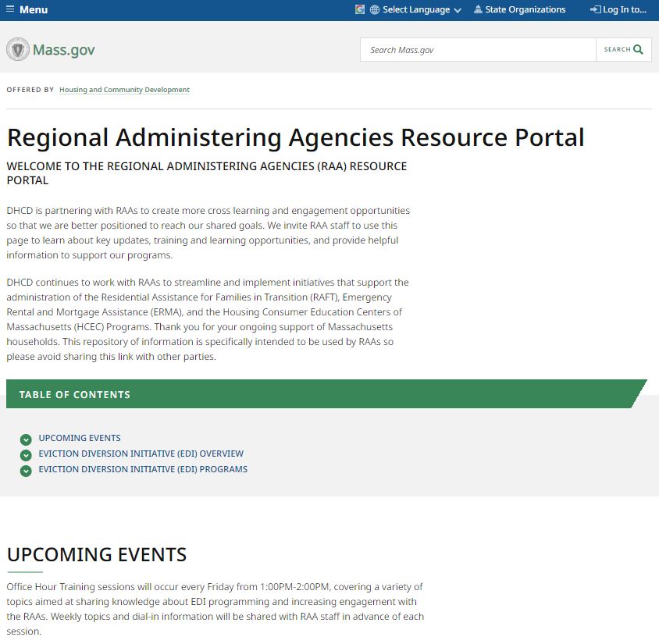The height and width of the screenshot is (644, 659).
Task: Open Eviction Diversion Initiative (EDI) Programs link
Action: pos(143,469)
